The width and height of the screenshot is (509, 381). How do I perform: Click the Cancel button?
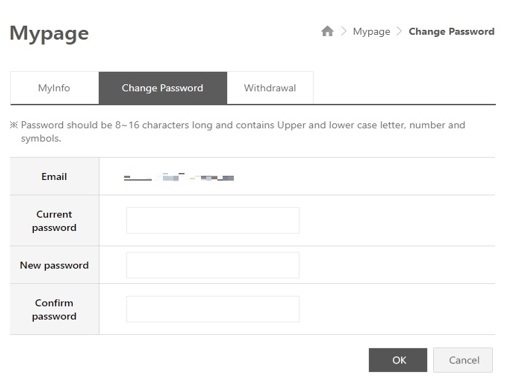(463, 360)
